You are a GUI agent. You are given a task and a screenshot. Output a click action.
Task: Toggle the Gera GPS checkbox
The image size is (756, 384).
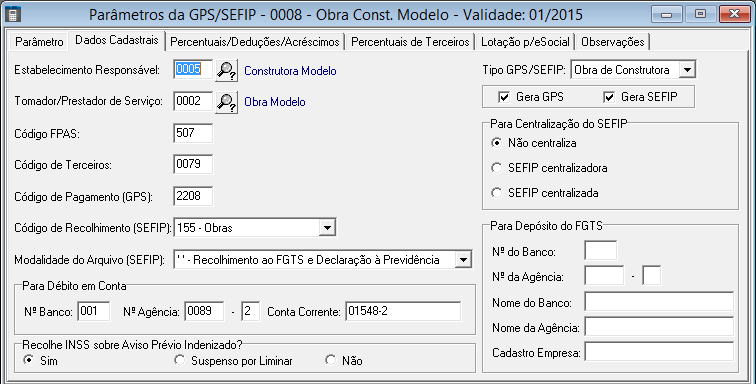[504, 97]
